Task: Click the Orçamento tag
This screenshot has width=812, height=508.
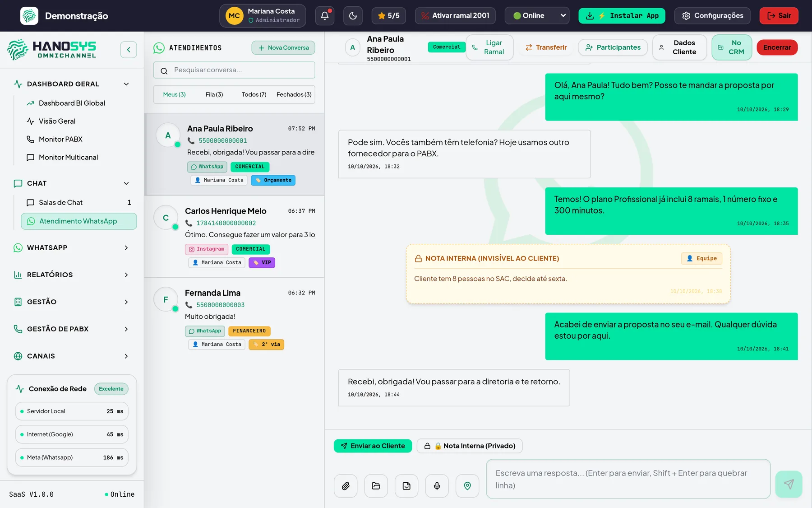Action: [273, 180]
